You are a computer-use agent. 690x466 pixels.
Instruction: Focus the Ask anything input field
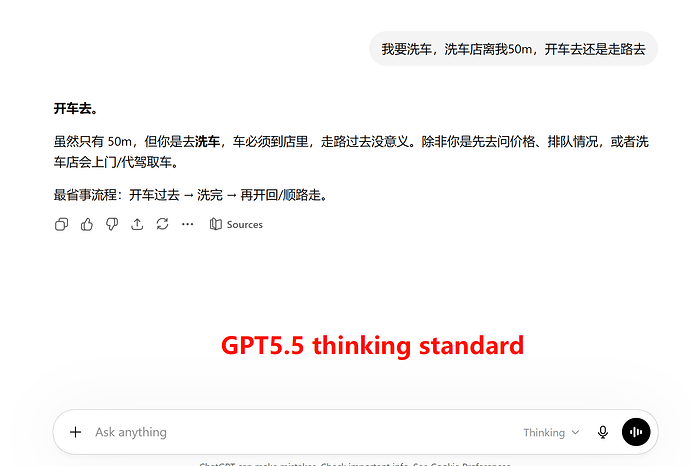click(304, 432)
